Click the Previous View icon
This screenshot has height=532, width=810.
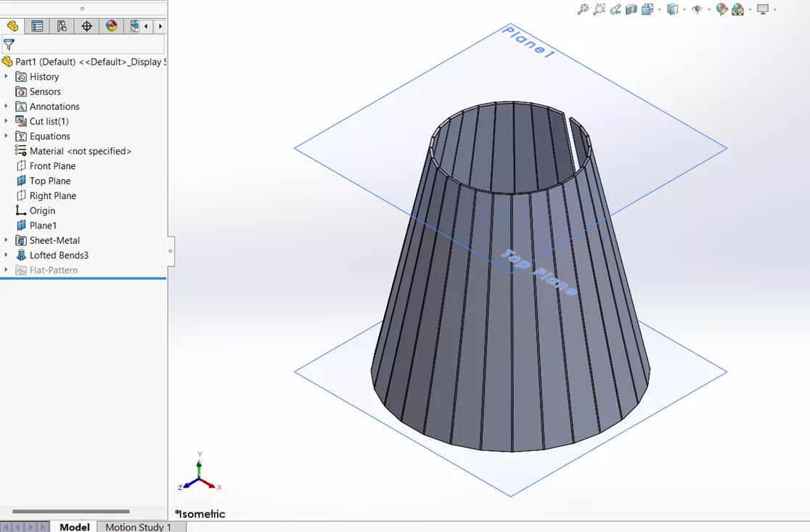point(615,9)
